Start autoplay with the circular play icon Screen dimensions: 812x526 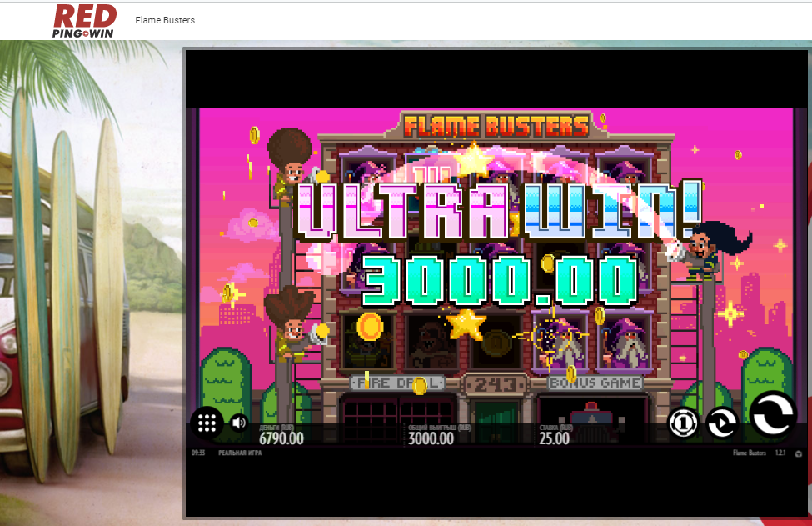point(722,423)
